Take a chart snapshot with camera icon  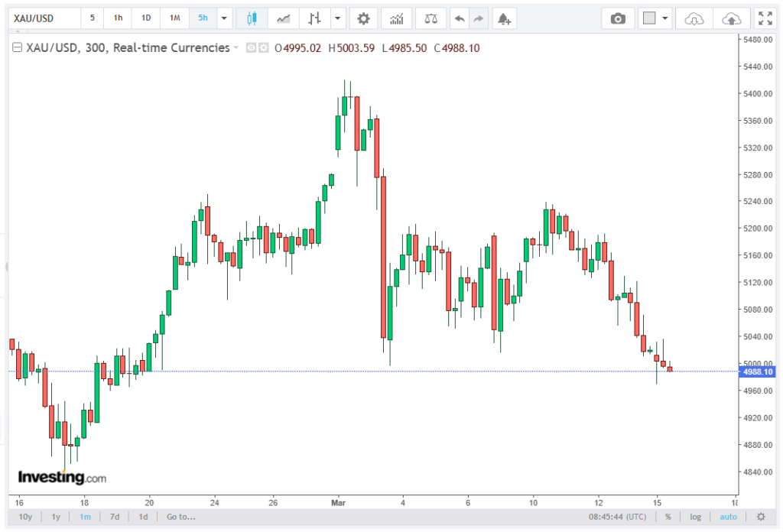[x=618, y=18]
